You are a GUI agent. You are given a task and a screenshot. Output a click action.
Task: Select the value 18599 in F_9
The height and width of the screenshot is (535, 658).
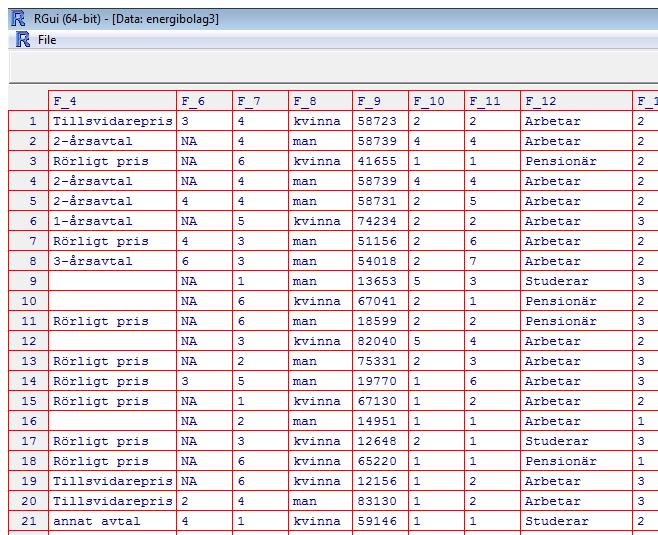pyautogui.click(x=381, y=321)
